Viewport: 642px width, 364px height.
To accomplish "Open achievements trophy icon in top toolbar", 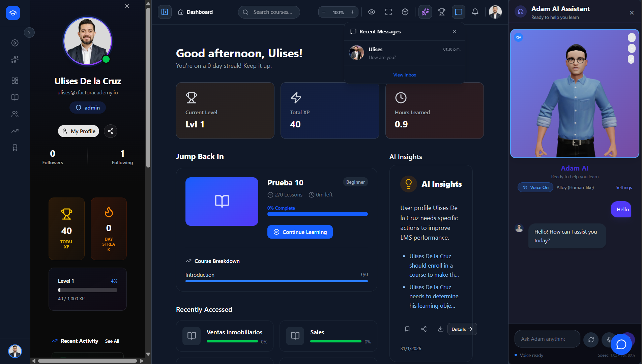I will (442, 12).
